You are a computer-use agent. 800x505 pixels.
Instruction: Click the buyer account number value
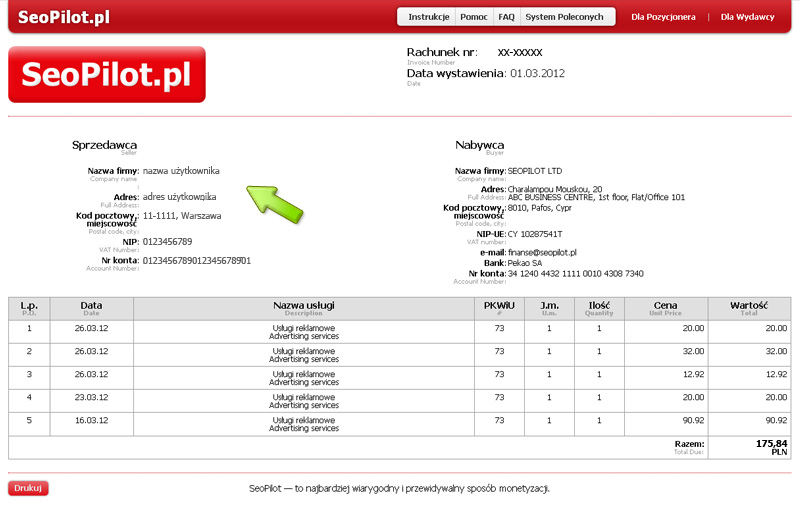575,273
